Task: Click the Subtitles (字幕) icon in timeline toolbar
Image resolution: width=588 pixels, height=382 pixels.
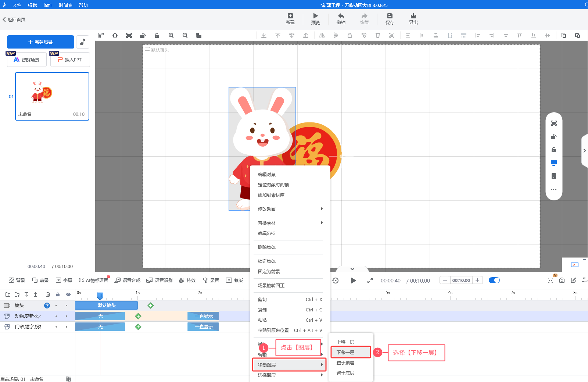Action: tap(58, 280)
